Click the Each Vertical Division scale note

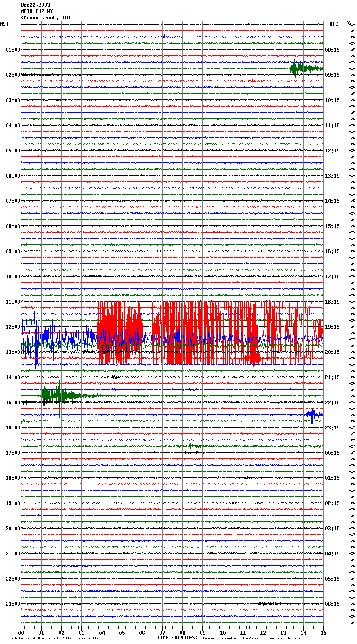click(x=53, y=638)
